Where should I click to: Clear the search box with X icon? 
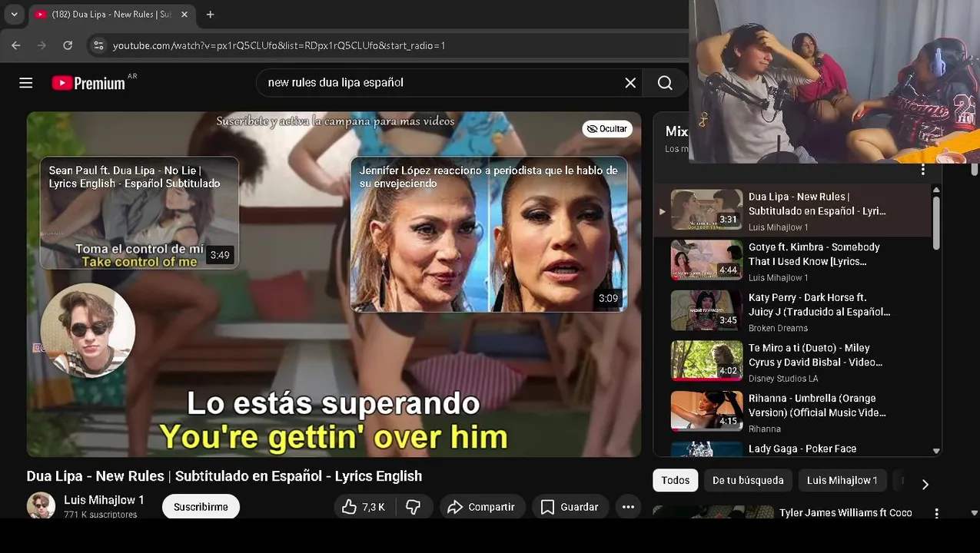point(630,83)
